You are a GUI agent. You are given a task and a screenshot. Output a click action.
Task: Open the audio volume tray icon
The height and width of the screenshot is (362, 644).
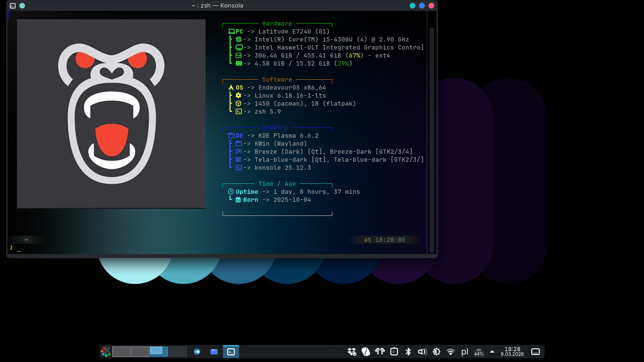pyautogui.click(x=422, y=352)
